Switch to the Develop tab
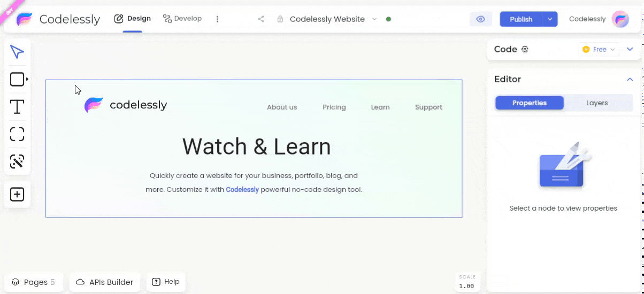Viewport: 644px width, 294px height. pyautogui.click(x=182, y=19)
